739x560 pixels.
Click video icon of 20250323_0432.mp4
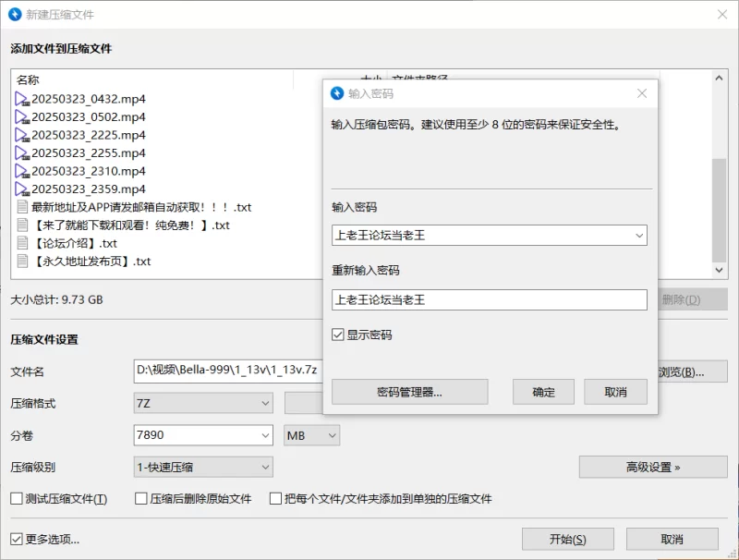[22, 99]
